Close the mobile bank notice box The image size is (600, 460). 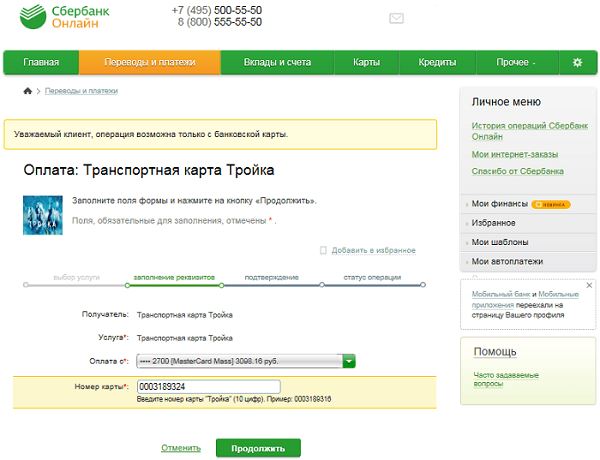589,285
